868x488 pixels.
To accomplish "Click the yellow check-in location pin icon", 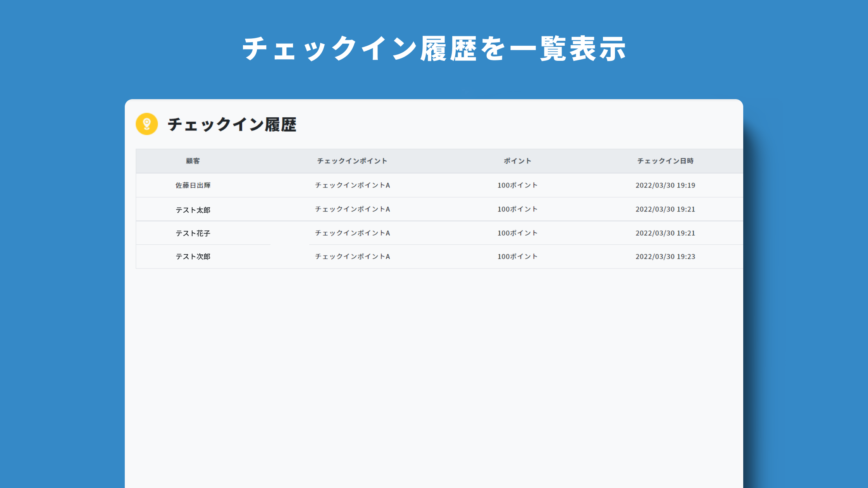I will pos(146,124).
